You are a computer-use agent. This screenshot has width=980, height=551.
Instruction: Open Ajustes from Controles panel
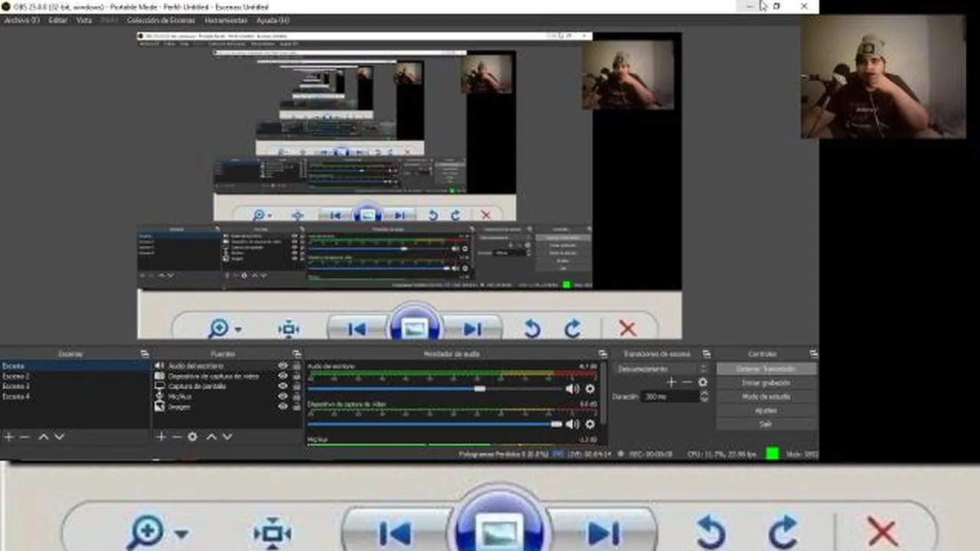pyautogui.click(x=766, y=410)
